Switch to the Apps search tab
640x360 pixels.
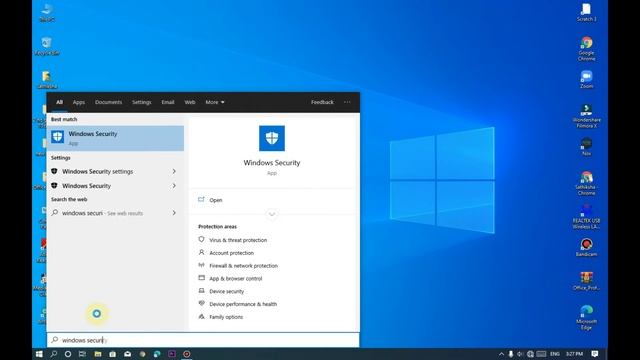[x=79, y=102]
